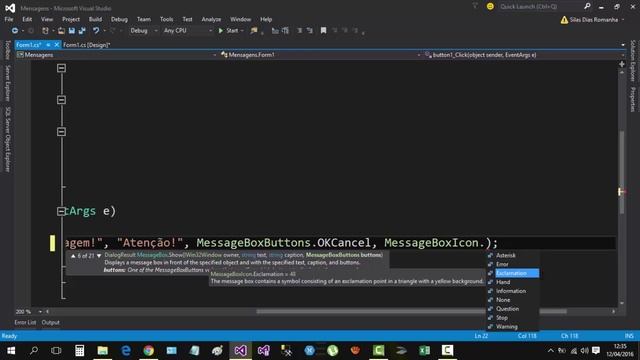Click the horizontal scrollbar thumb
Image resolution: width=640 pixels, height=360 pixels.
(x=411, y=311)
